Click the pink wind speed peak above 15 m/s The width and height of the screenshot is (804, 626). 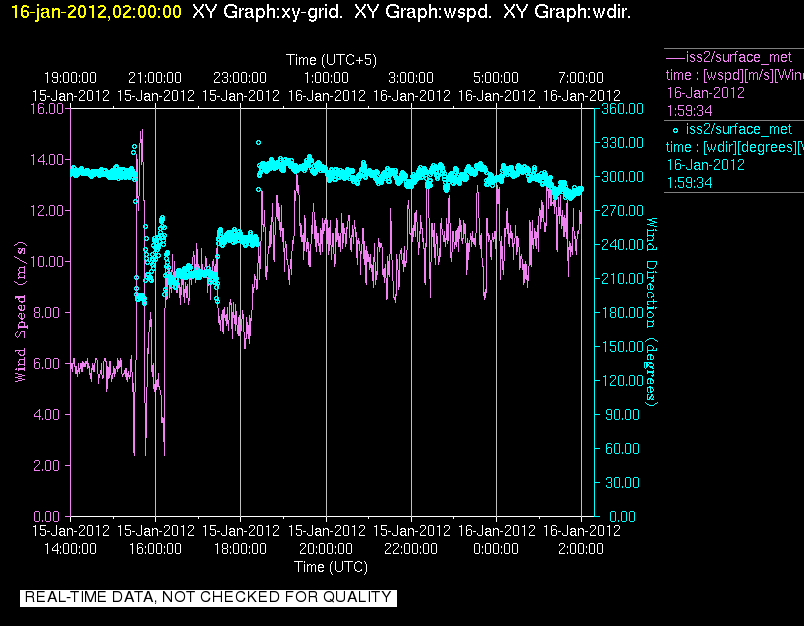[x=142, y=132]
